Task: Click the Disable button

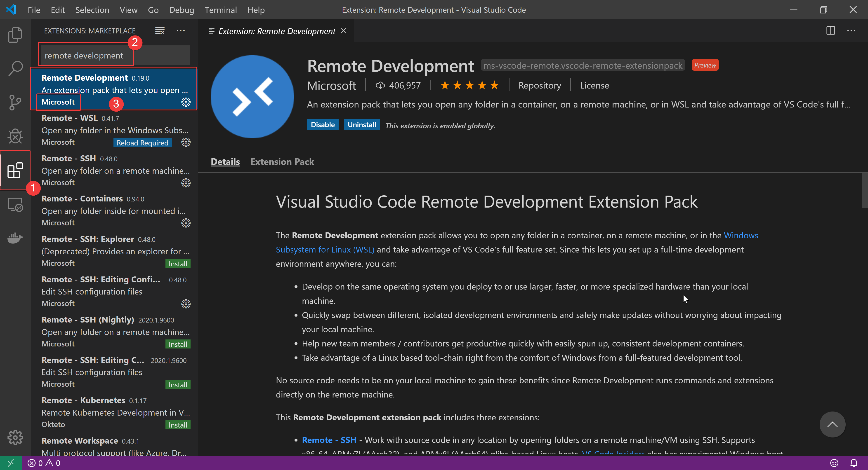Action: tap(323, 125)
